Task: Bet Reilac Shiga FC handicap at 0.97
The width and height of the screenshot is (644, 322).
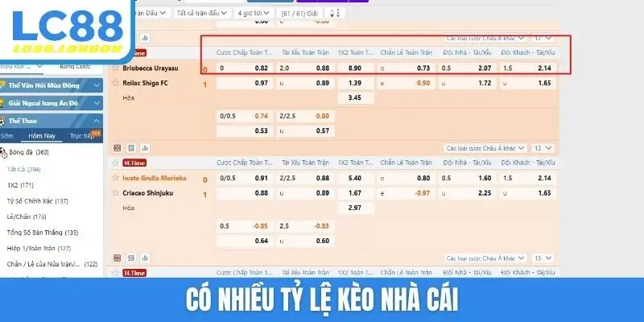Action: [x=245, y=84]
